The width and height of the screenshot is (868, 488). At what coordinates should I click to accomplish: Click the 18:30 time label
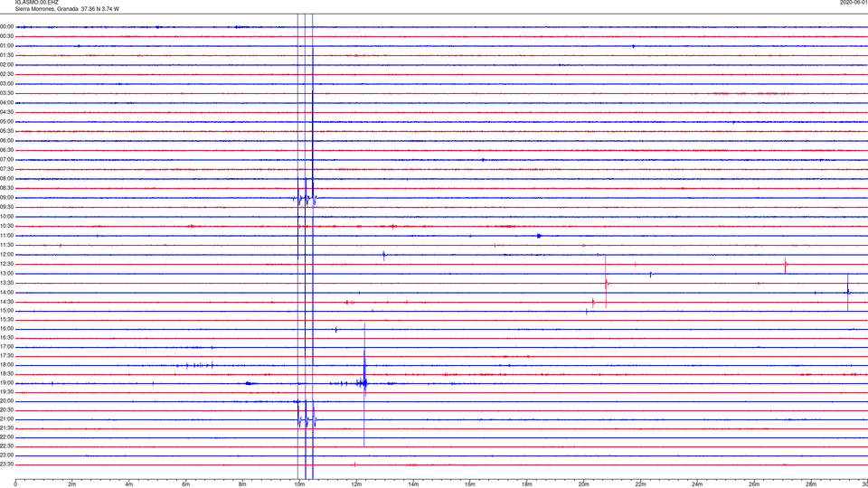[6, 374]
